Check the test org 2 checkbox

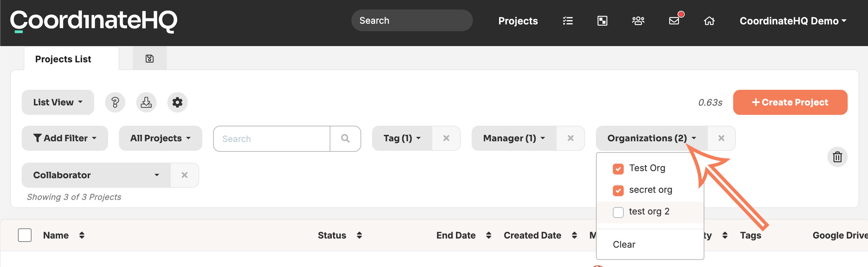618,212
